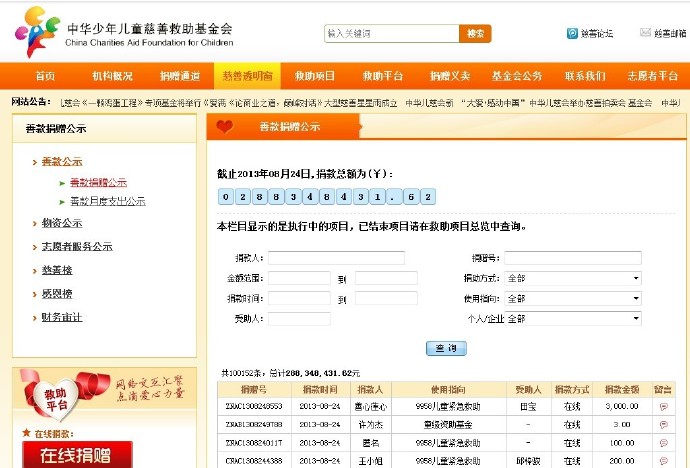Open the 善款月度支出公示 sidebar link
The height and width of the screenshot is (468, 690).
pos(108,201)
